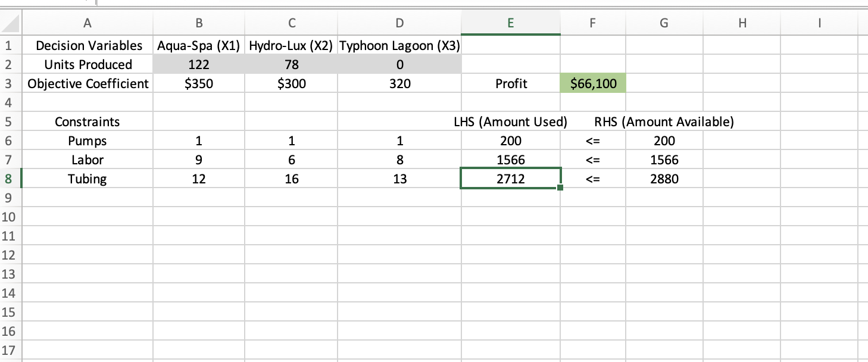
Task: Click the green $66,100 Profit cell
Action: tap(592, 83)
